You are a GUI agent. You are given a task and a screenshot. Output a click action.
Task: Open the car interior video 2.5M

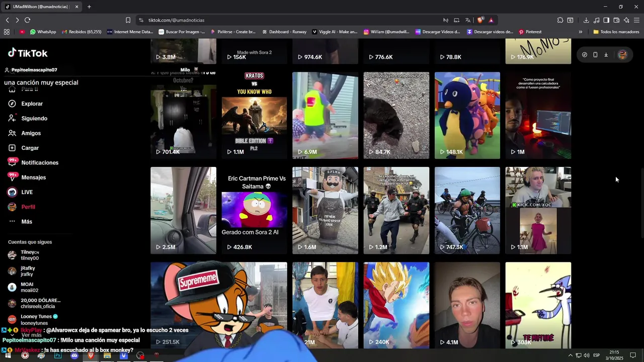[x=183, y=210]
